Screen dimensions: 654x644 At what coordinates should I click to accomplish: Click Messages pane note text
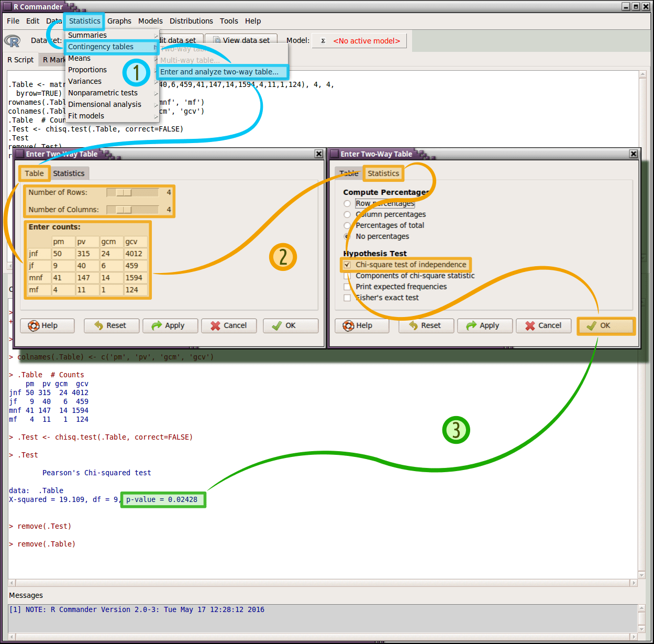click(x=137, y=609)
